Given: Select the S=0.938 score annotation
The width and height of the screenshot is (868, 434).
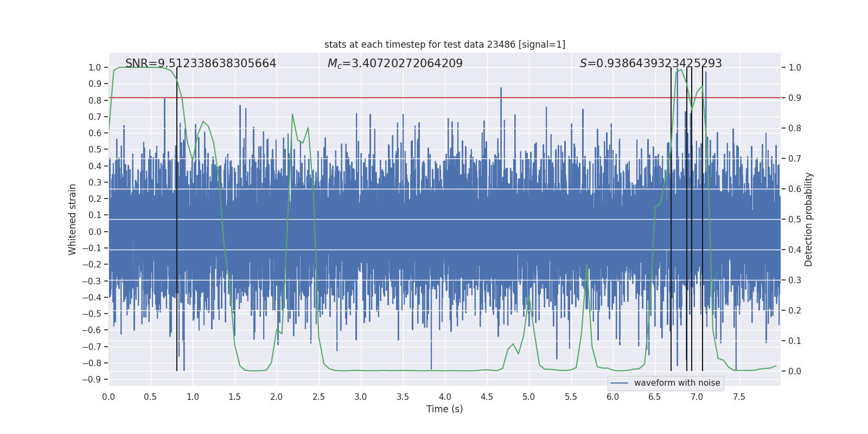Looking at the screenshot, I should pyautogui.click(x=650, y=63).
